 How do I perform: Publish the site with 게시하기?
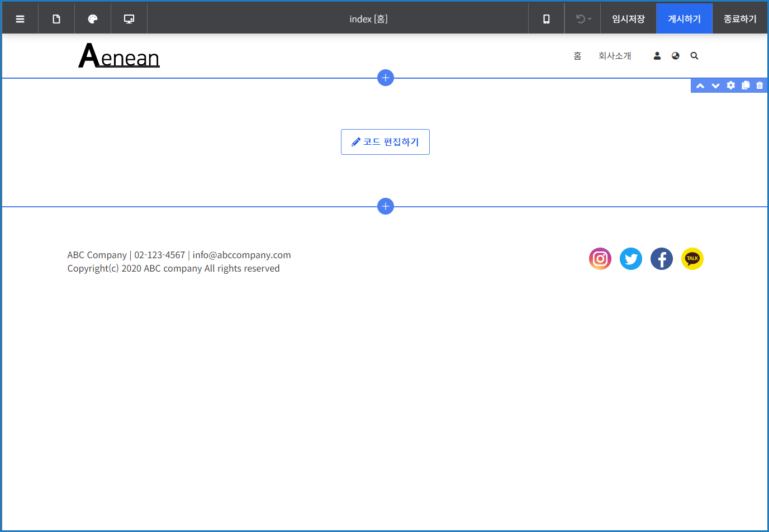pyautogui.click(x=684, y=19)
